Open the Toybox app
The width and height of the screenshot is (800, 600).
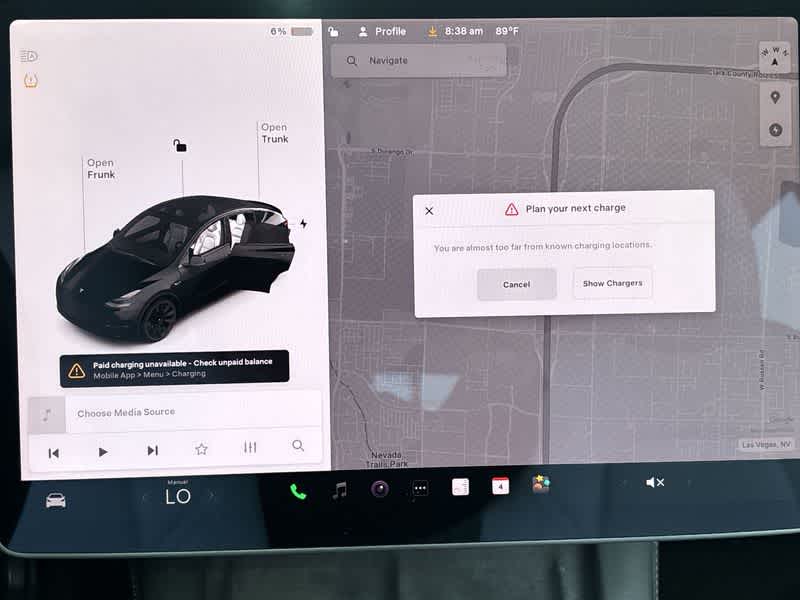541,484
